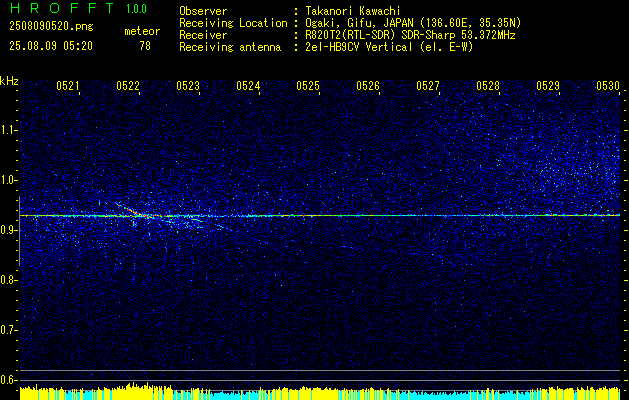Click the 0521 time marker

click(x=68, y=85)
